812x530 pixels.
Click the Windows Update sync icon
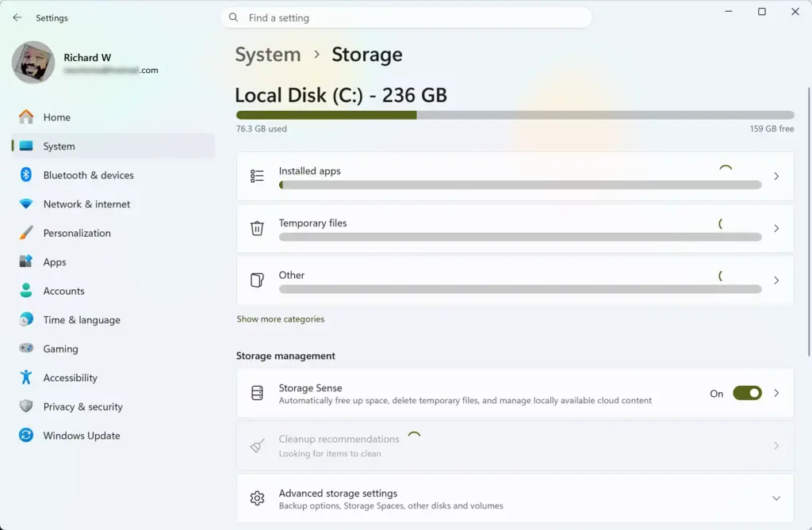26,435
